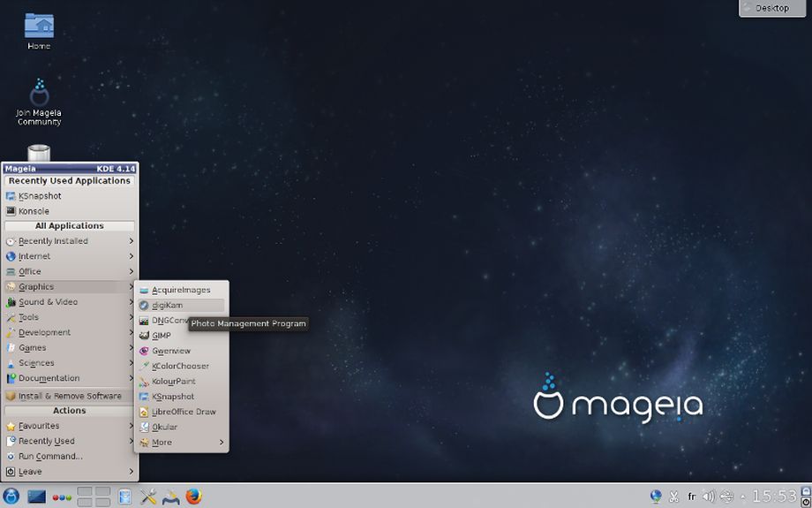
Task: Launch Firefox from the taskbar
Action: coord(193,497)
